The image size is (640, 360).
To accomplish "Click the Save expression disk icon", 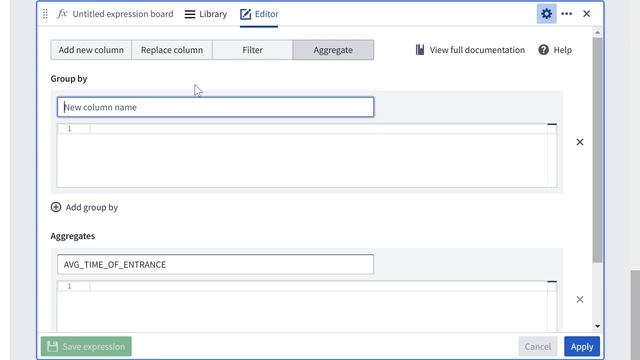I will (x=52, y=347).
